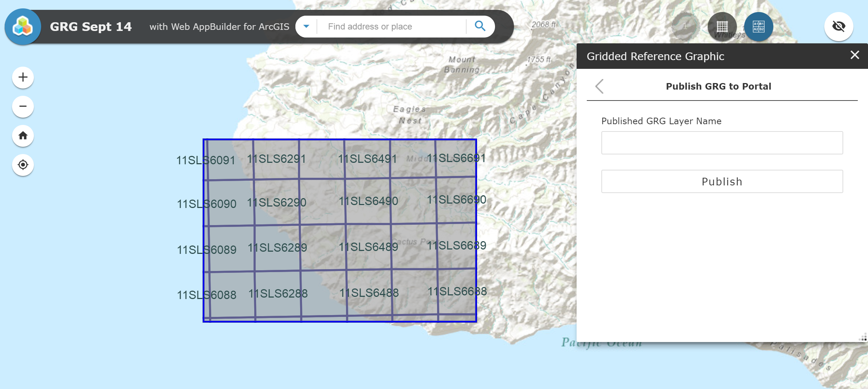The height and width of the screenshot is (389, 868).
Task: Click the Published GRG Layer Name field
Action: pos(722,143)
